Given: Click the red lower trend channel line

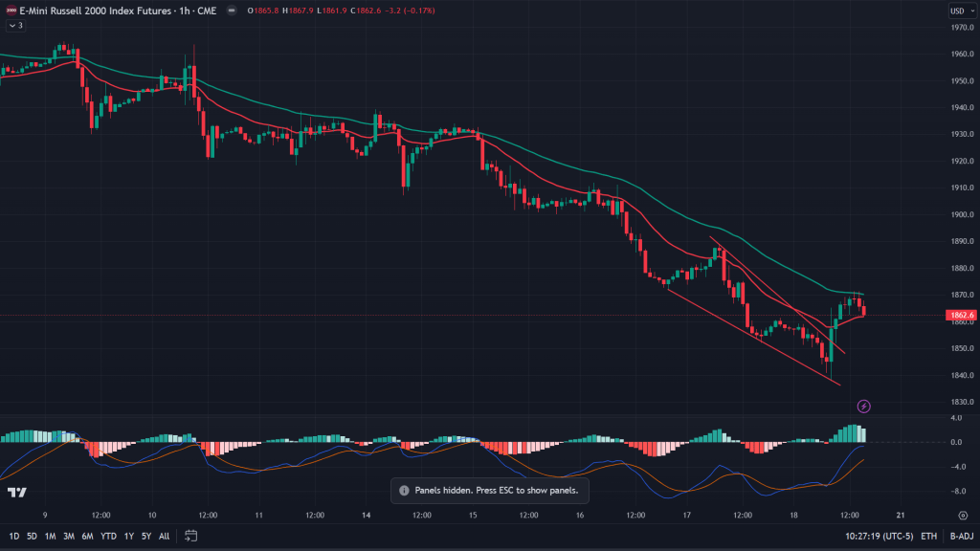Looking at the screenshot, I should tap(756, 339).
